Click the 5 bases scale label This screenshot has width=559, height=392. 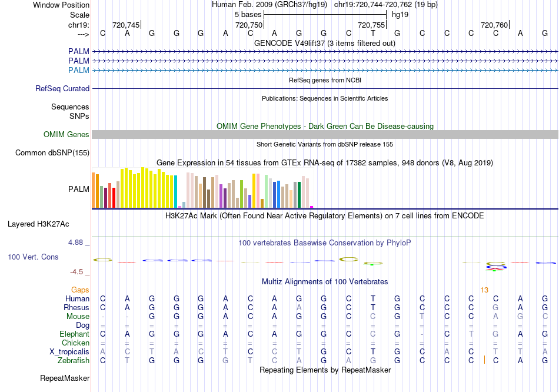(x=248, y=15)
